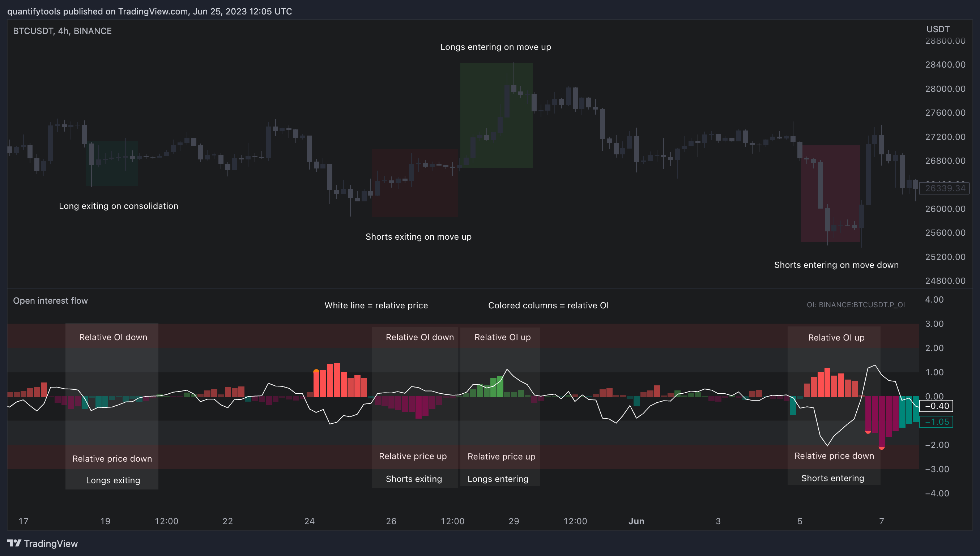This screenshot has width=980, height=556.
Task: Click the 27200.00 price axis label
Action: click(945, 137)
